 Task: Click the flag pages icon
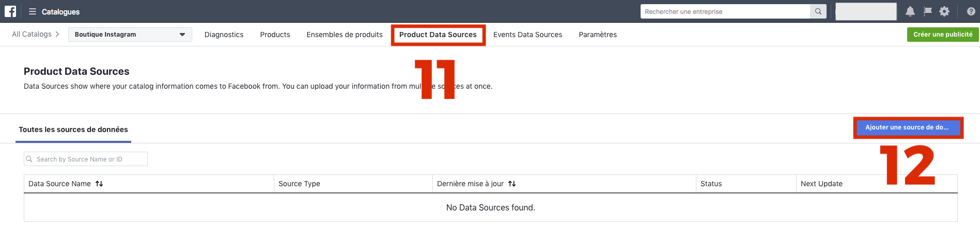pyautogui.click(x=928, y=11)
